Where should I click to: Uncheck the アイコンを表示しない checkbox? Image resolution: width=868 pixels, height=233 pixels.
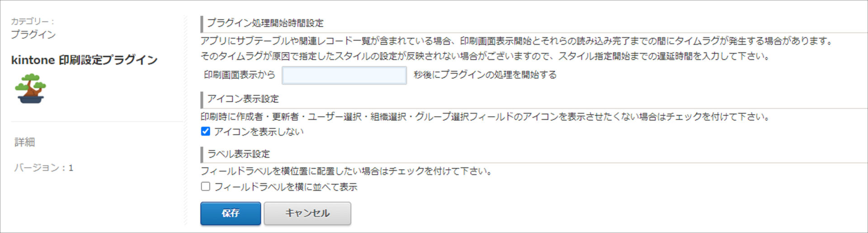coord(206,131)
